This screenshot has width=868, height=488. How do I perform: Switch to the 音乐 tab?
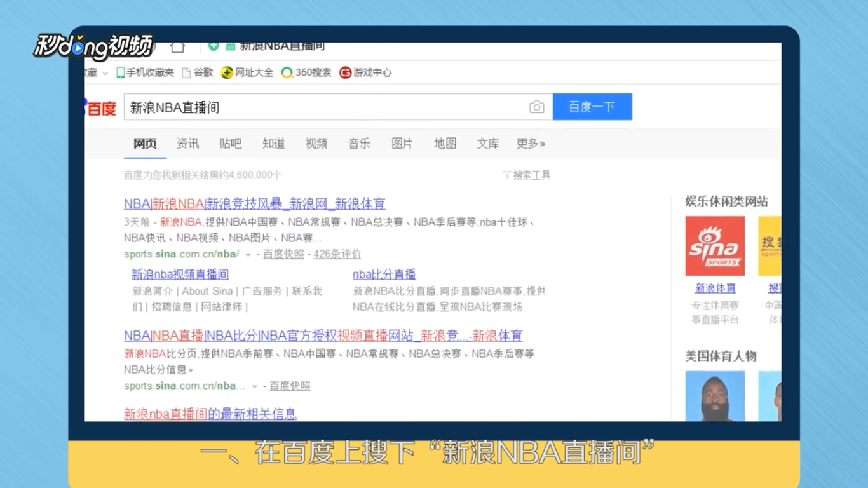359,144
